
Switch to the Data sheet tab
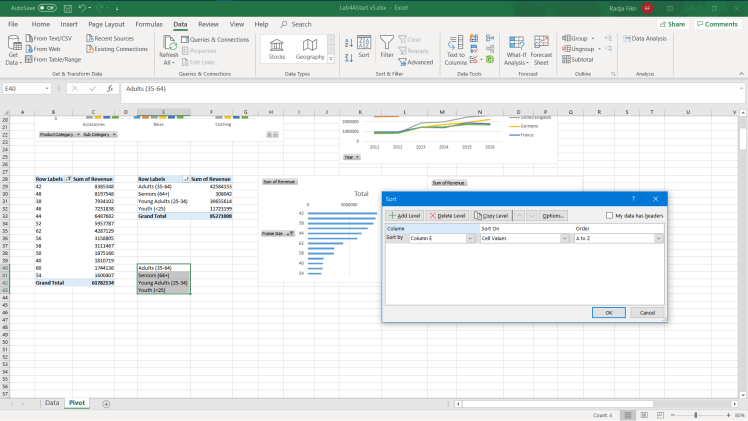click(x=52, y=403)
